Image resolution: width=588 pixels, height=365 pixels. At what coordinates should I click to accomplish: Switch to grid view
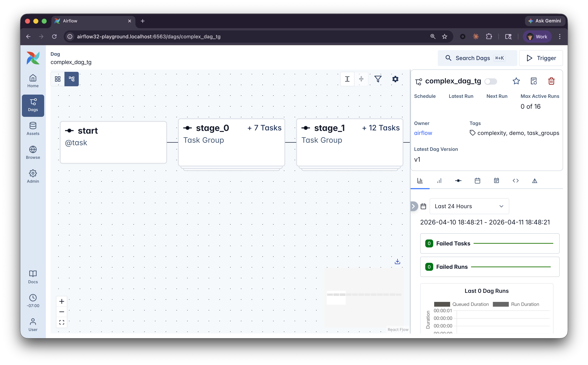(58, 79)
